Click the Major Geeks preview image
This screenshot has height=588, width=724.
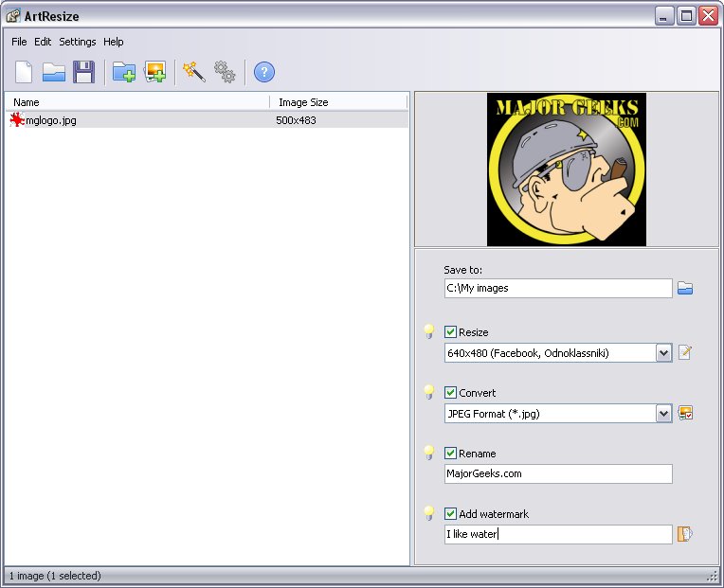[x=567, y=169]
